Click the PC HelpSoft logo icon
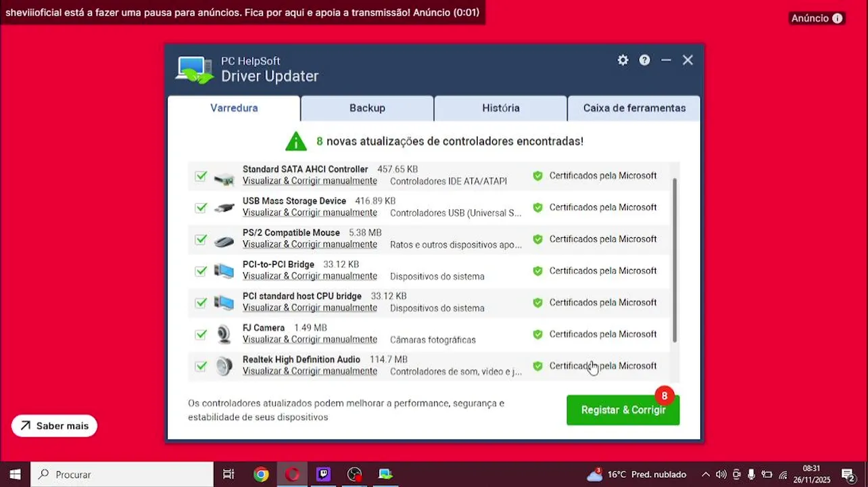This screenshot has height=487, width=868. tap(195, 70)
